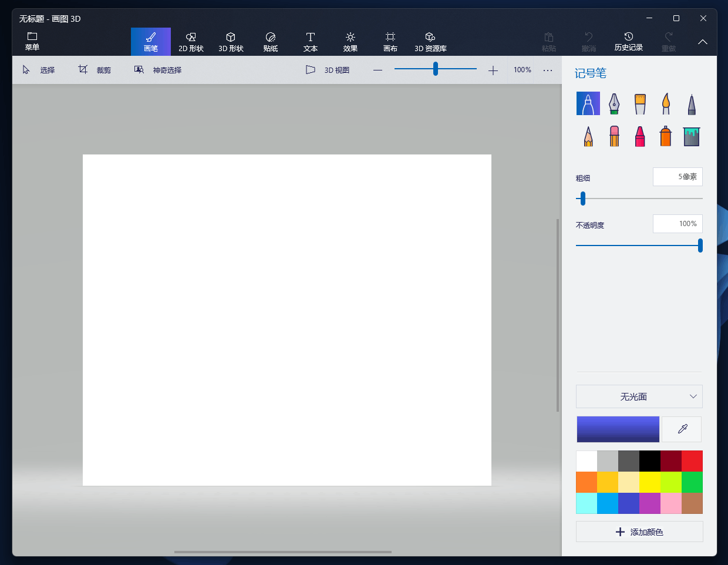Image resolution: width=728 pixels, height=565 pixels.
Task: Pick the gold color swatch
Action: [x=608, y=482]
